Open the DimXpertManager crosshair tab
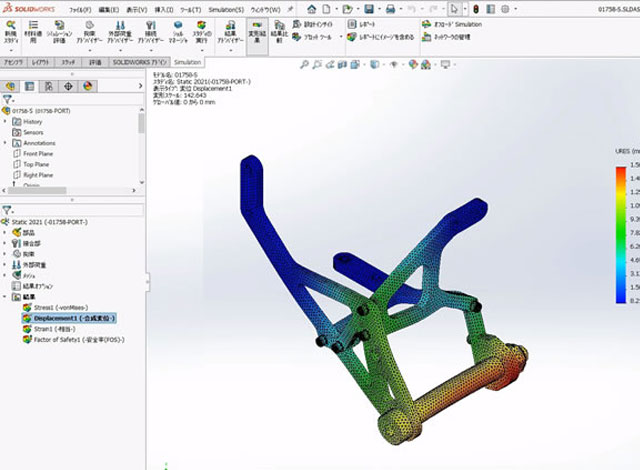640x470 pixels. coord(68,86)
